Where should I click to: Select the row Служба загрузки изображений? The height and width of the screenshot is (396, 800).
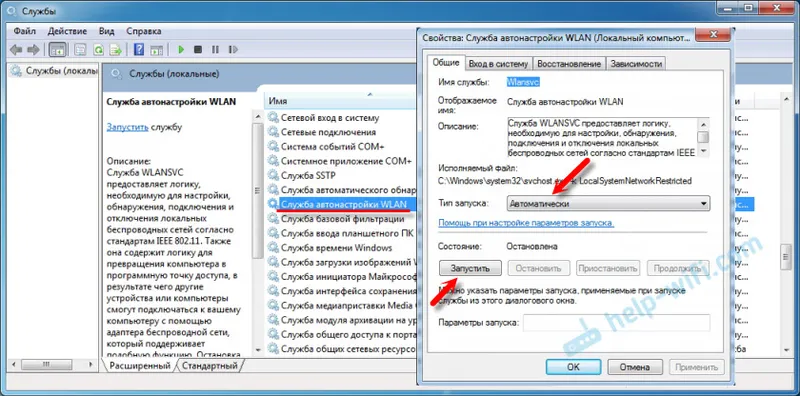[x=341, y=262]
